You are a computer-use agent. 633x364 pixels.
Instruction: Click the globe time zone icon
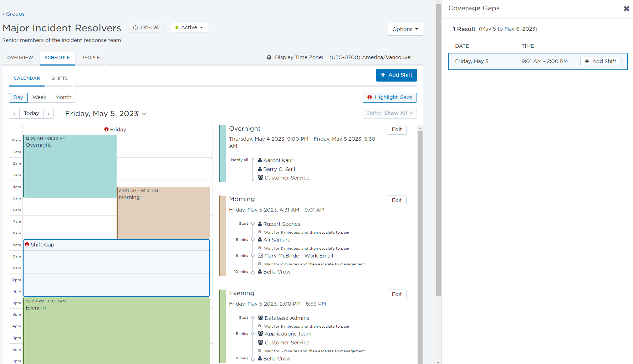click(x=269, y=57)
